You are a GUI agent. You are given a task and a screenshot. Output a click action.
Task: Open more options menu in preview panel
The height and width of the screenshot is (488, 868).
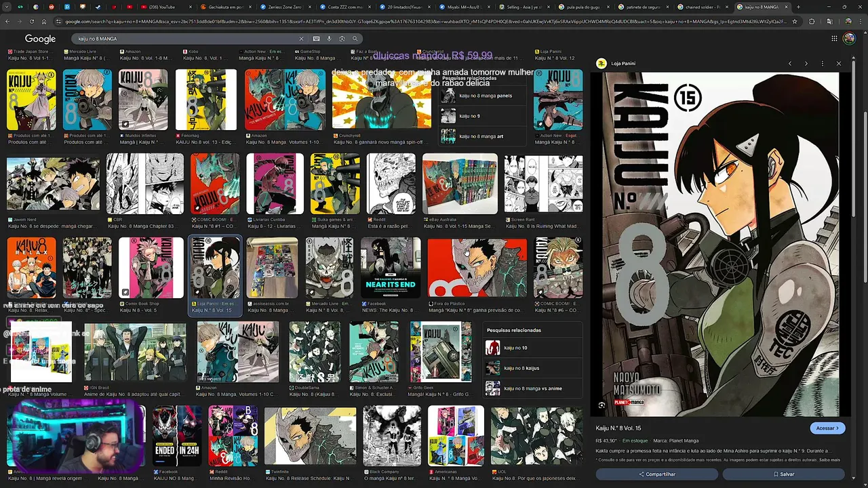(x=823, y=64)
